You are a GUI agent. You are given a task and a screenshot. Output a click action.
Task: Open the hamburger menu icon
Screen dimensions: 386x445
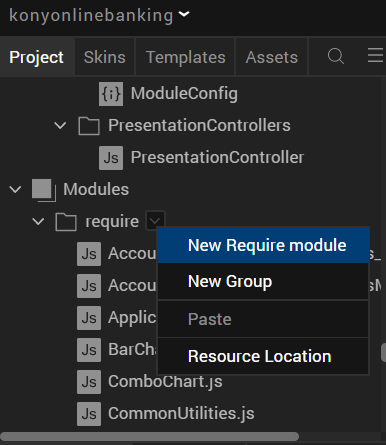(376, 55)
